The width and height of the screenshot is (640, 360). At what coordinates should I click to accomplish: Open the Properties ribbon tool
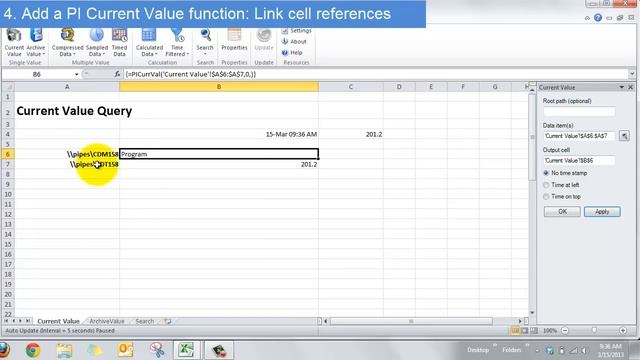[x=234, y=41]
